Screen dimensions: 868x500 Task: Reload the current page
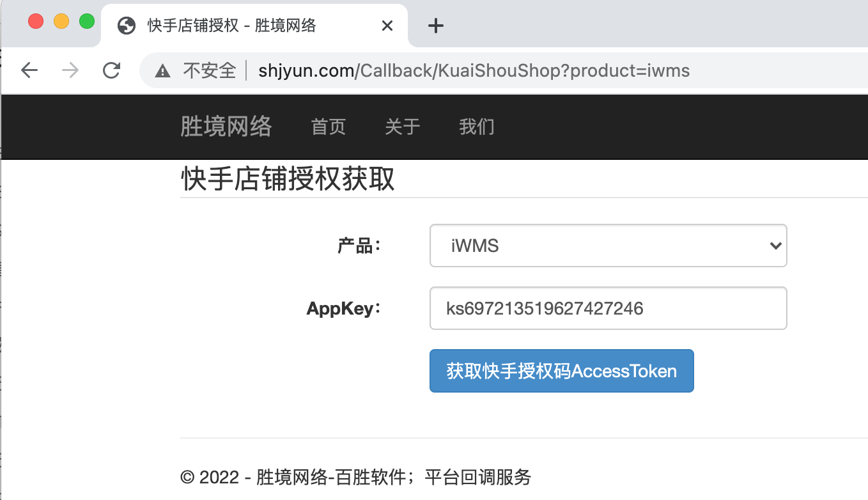tap(112, 70)
